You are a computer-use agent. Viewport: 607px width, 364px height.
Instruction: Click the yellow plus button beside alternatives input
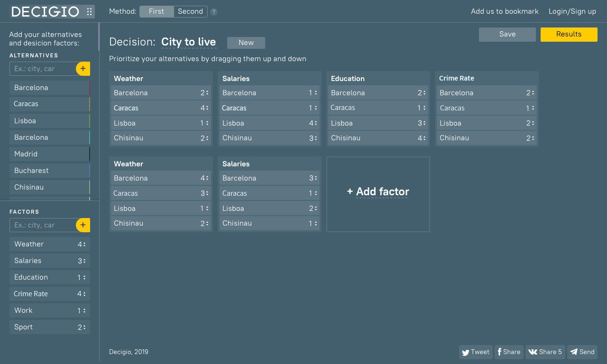tap(83, 69)
